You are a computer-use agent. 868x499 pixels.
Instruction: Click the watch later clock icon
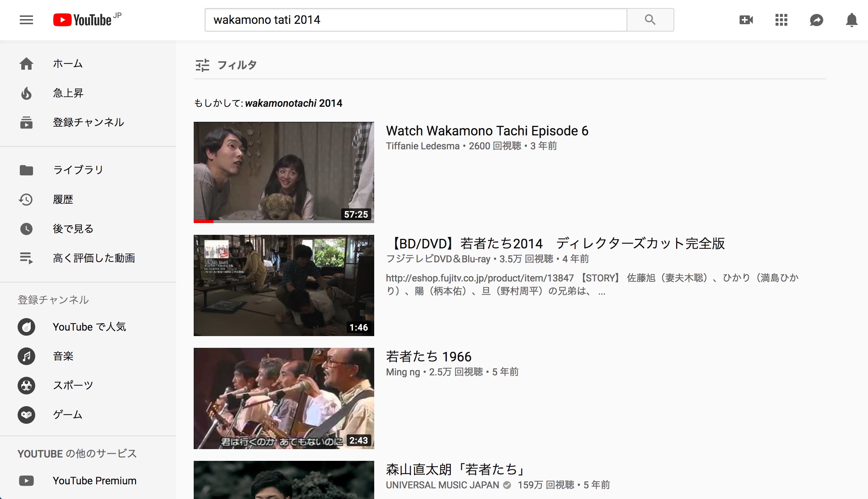click(26, 229)
